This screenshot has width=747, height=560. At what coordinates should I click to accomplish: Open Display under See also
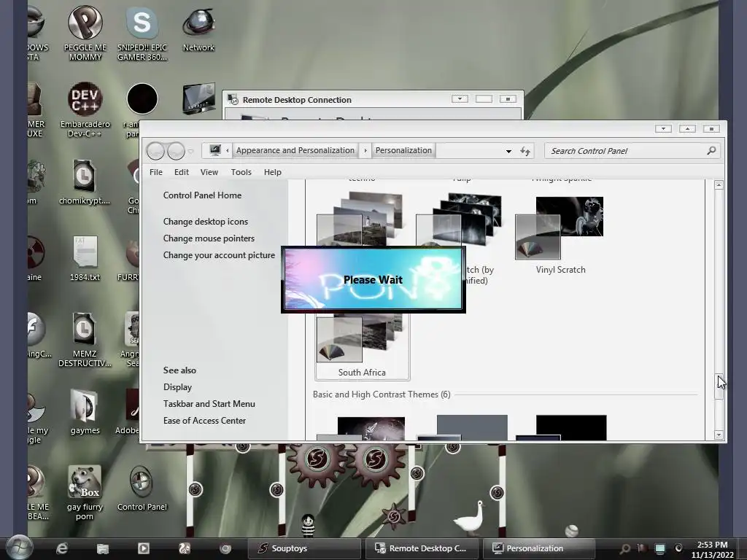click(177, 387)
